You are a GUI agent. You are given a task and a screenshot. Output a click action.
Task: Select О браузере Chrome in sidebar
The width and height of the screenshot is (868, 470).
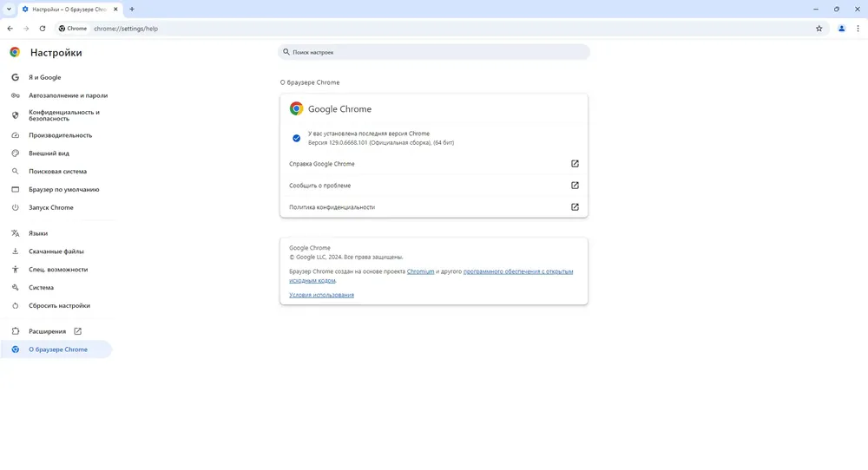click(57, 349)
